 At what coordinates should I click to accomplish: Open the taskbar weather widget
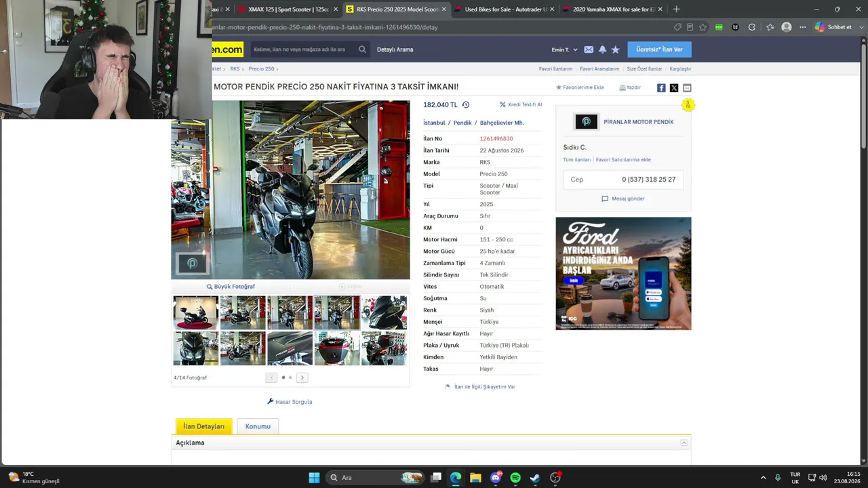[x=34, y=478]
